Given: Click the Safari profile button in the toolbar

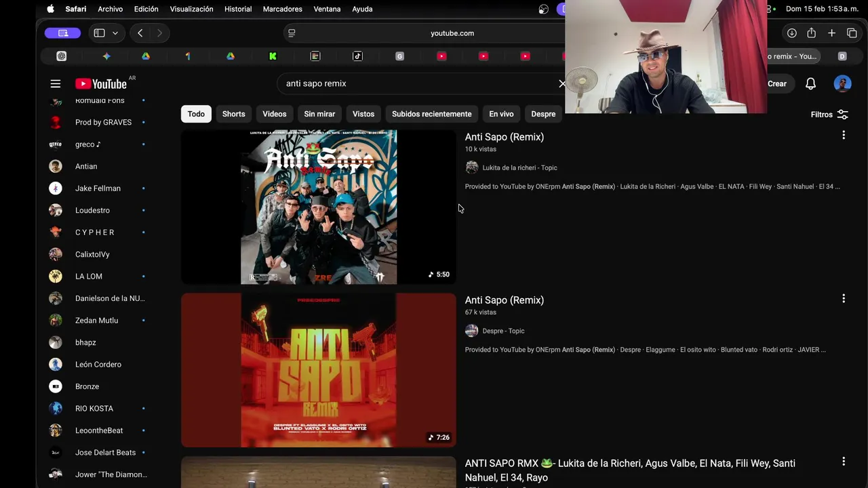Looking at the screenshot, I should [62, 33].
